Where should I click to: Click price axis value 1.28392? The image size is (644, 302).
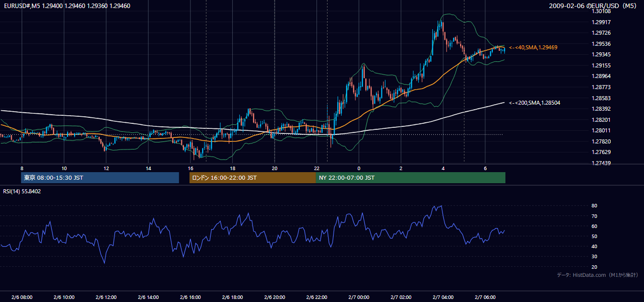[x=601, y=109]
